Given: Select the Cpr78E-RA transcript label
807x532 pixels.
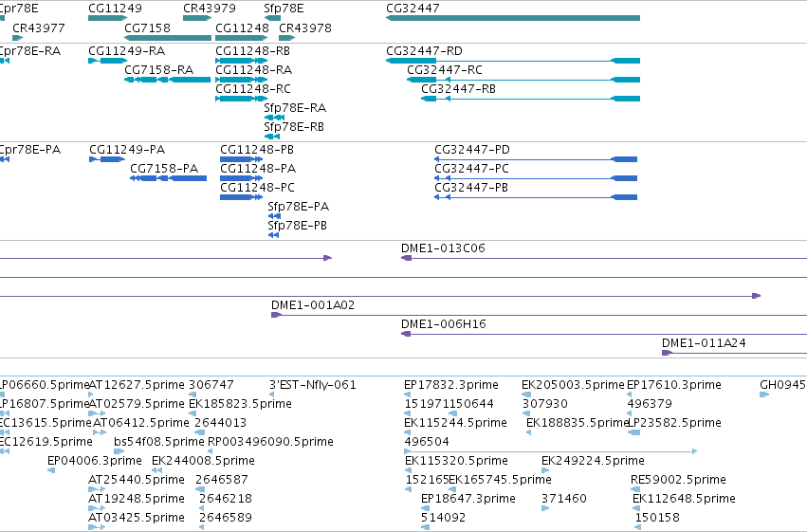Looking at the screenshot, I should coord(29,51).
